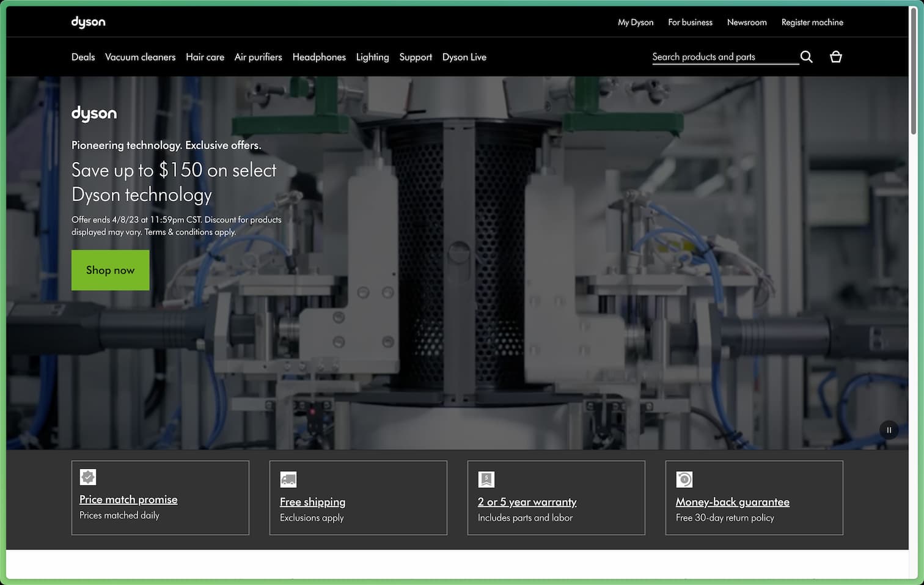Click the green Shop now button
The image size is (924, 585).
pos(111,270)
